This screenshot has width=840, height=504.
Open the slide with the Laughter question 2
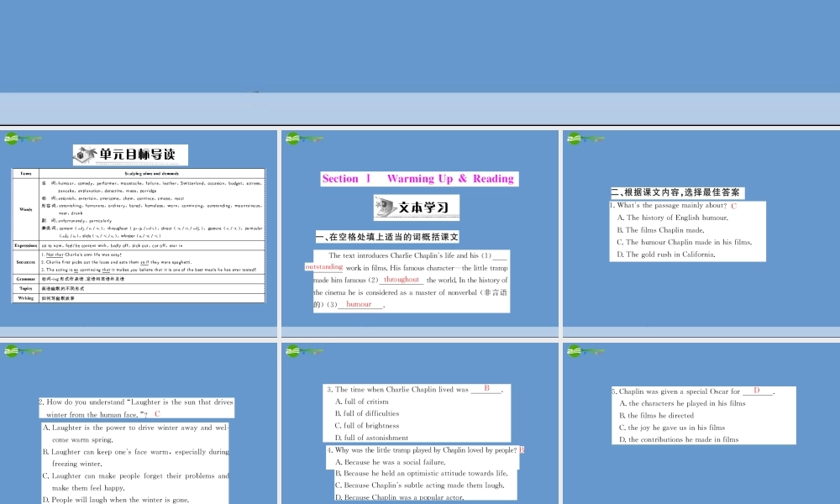click(x=139, y=423)
